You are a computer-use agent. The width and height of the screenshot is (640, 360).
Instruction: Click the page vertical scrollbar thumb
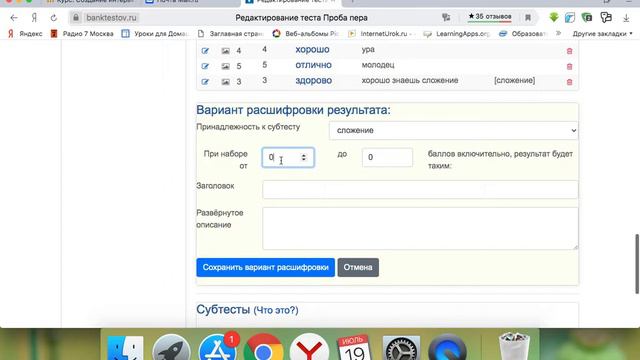[636, 264]
